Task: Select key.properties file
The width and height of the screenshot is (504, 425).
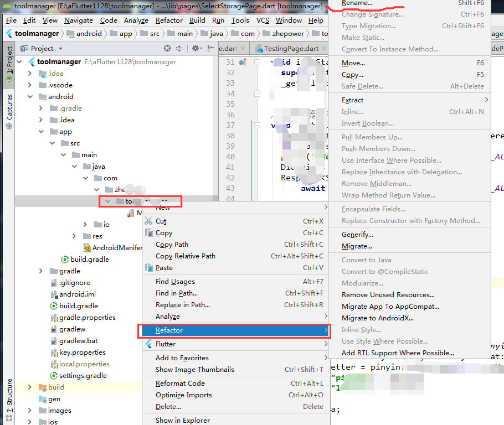Action: pos(79,352)
